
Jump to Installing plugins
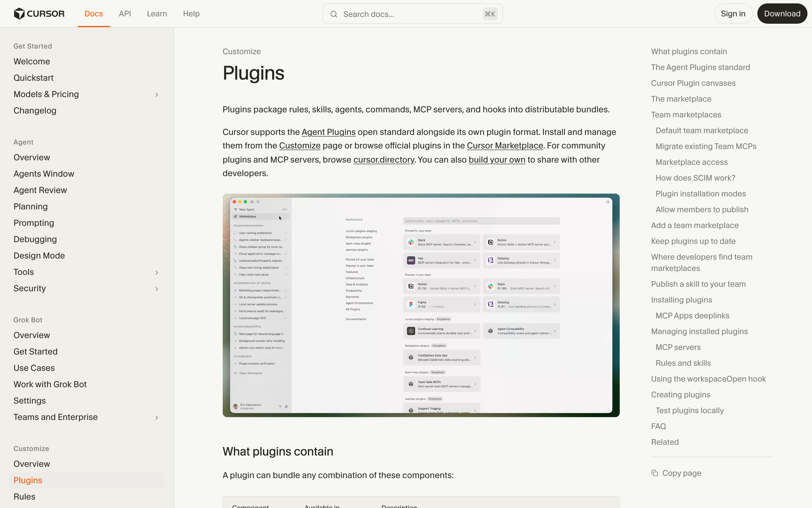(681, 300)
